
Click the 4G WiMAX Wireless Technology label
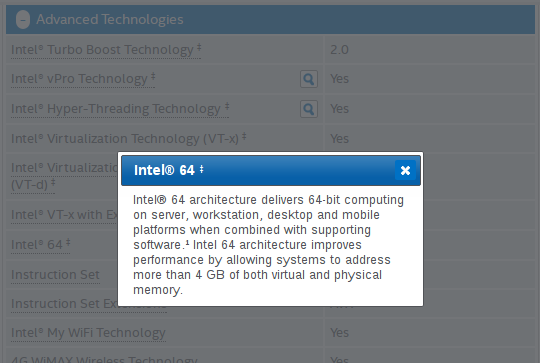pos(104,359)
